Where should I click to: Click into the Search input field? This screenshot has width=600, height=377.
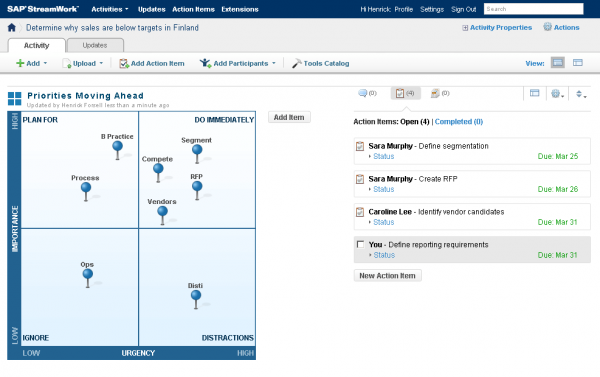tap(533, 9)
